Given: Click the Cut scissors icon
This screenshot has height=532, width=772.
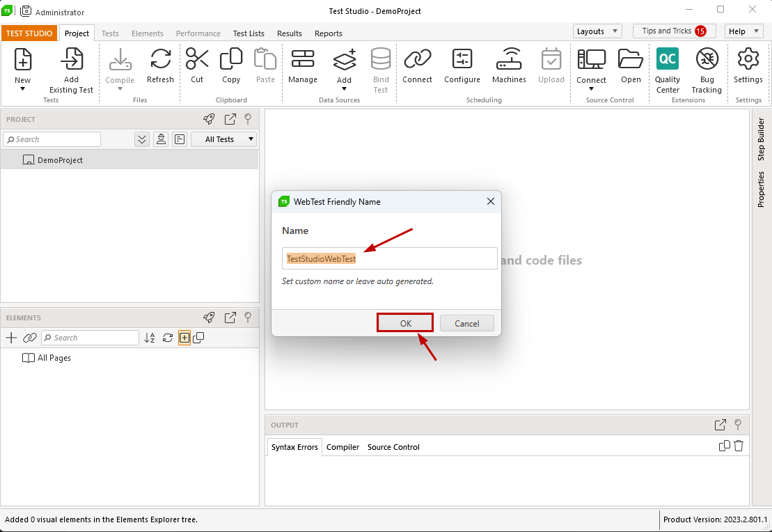Looking at the screenshot, I should coord(197,59).
